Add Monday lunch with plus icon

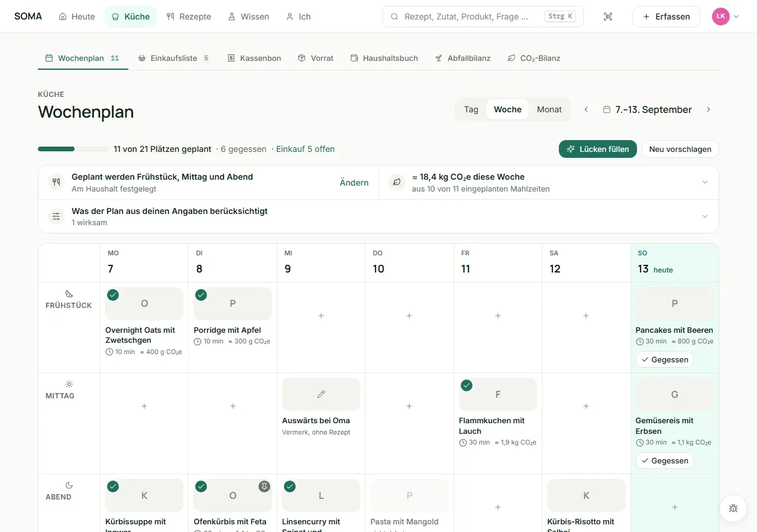(144, 406)
